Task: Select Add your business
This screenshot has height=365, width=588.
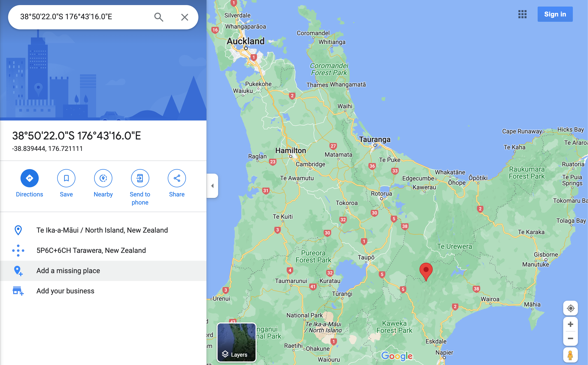Action: [x=65, y=291]
